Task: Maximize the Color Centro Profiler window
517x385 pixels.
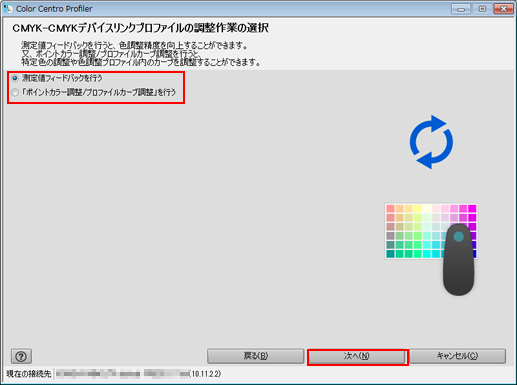Action: coord(482,9)
